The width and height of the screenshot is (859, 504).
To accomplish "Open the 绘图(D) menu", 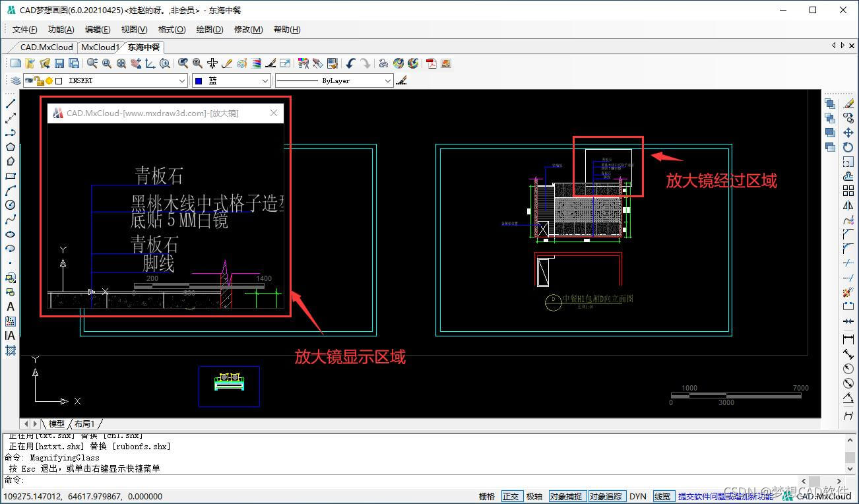I will (x=210, y=30).
